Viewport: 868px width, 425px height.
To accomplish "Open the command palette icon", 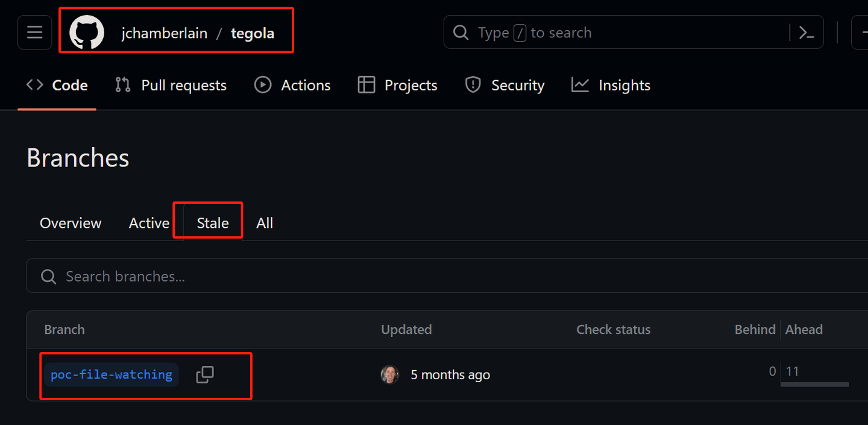I will tap(807, 33).
